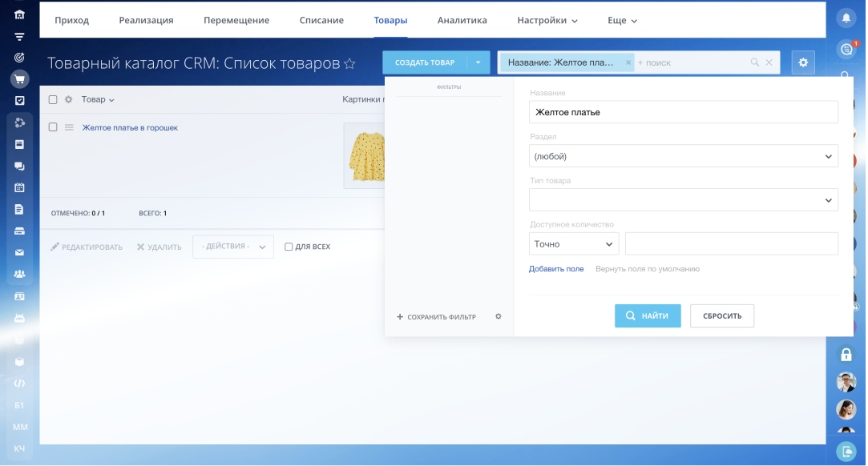This screenshot has width=868, height=466.
Task: Open the Настройки menu
Action: pos(547,20)
